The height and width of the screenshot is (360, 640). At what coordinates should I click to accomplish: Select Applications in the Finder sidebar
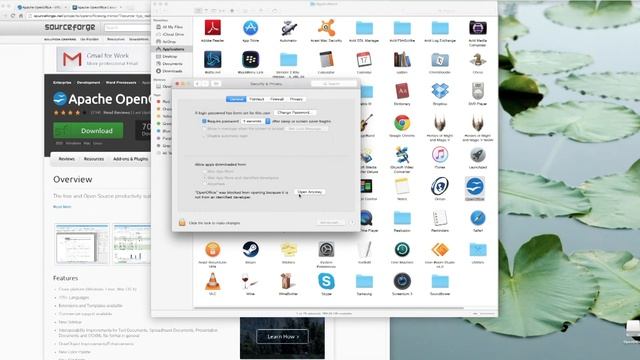pyautogui.click(x=172, y=49)
